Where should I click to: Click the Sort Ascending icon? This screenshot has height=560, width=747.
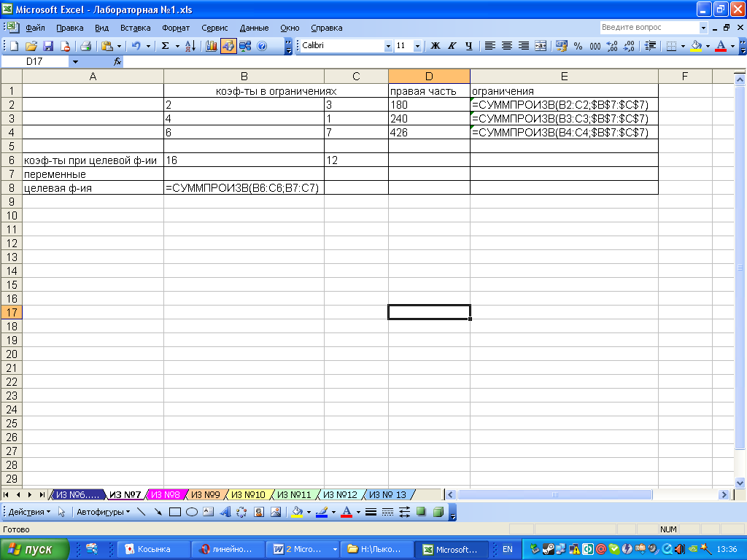click(190, 46)
